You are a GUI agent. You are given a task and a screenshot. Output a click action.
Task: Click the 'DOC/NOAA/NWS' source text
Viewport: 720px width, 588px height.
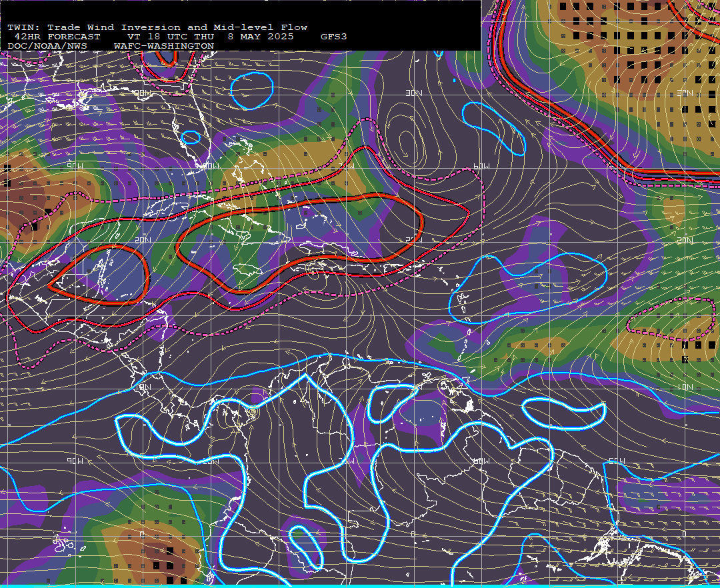(47, 47)
